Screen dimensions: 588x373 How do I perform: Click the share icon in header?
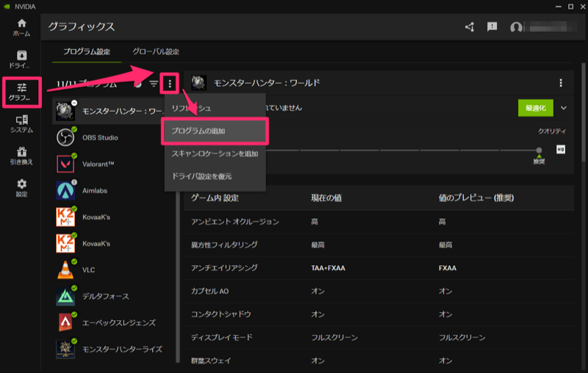pyautogui.click(x=470, y=27)
